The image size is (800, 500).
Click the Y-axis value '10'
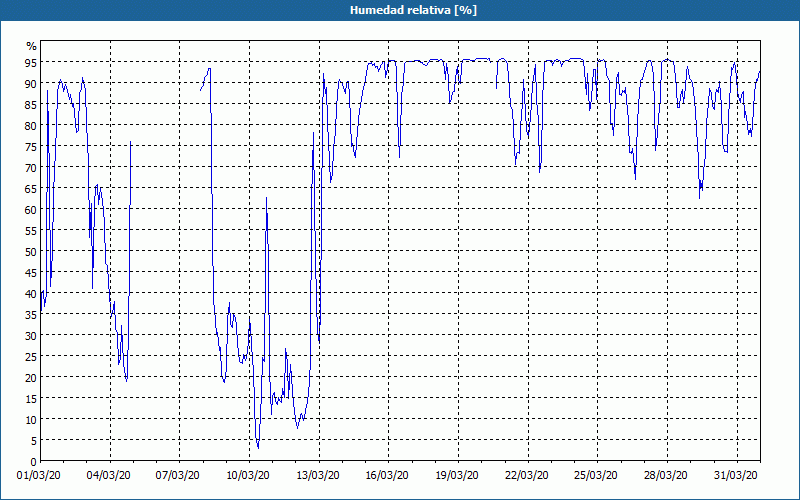[31, 420]
